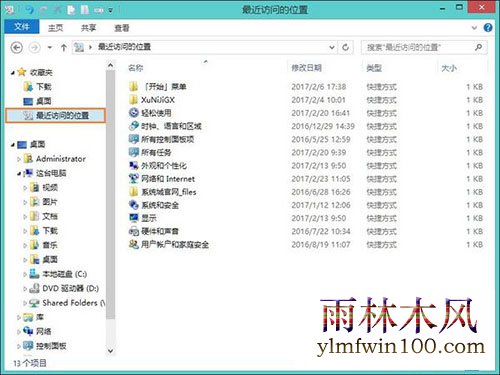Click navigation pane scroll down arrow
Image resolution: width=500 pixels, height=375 pixels.
click(111, 351)
